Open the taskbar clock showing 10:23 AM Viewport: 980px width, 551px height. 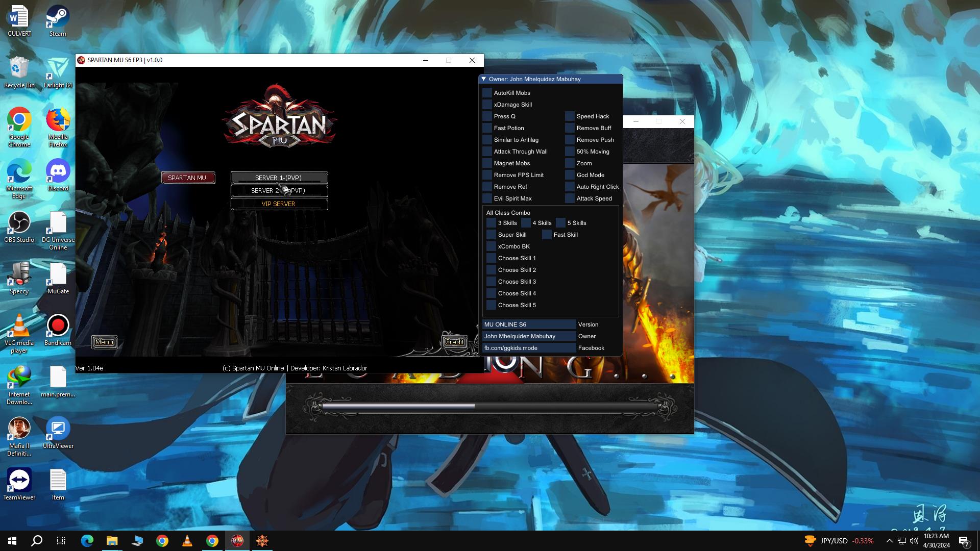pos(936,541)
